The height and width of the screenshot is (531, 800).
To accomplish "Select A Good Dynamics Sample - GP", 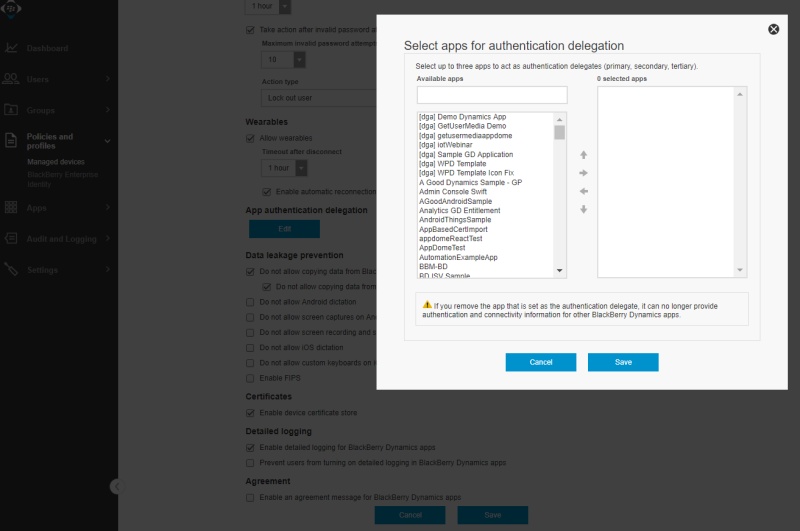I will [x=470, y=183].
